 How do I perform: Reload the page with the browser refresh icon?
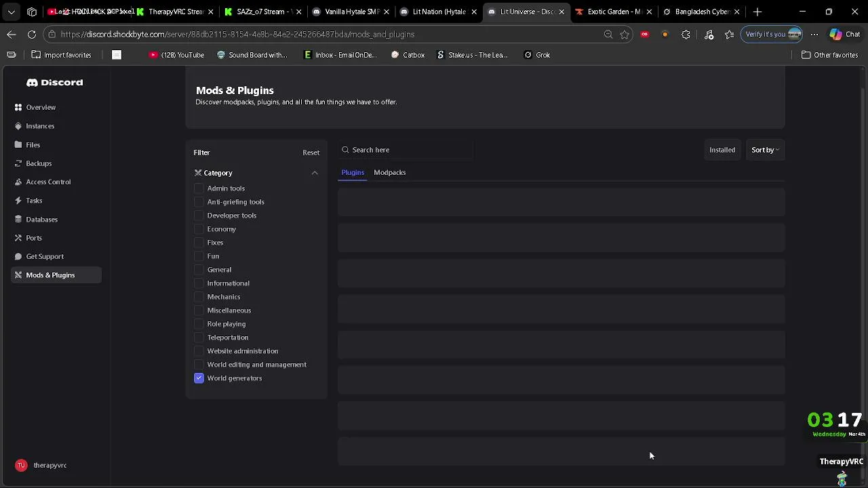[x=32, y=34]
